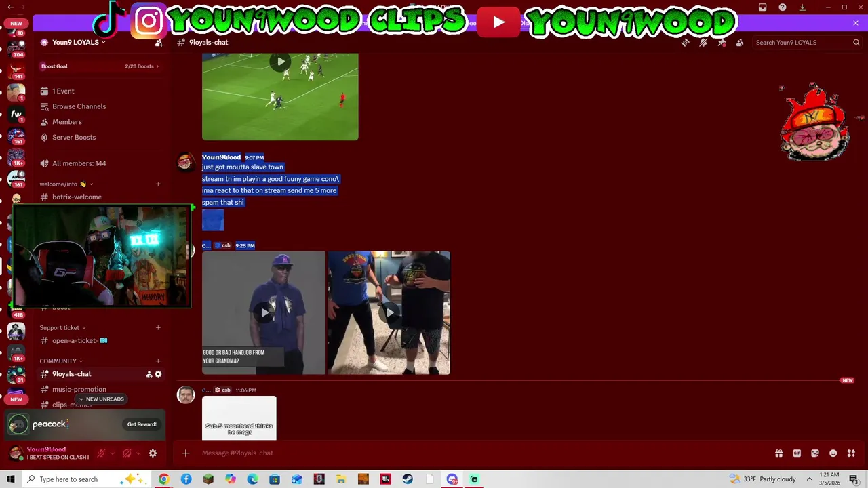Viewport: 868px width, 488px height.
Task: Open pinned messages icon
Action: point(722,42)
